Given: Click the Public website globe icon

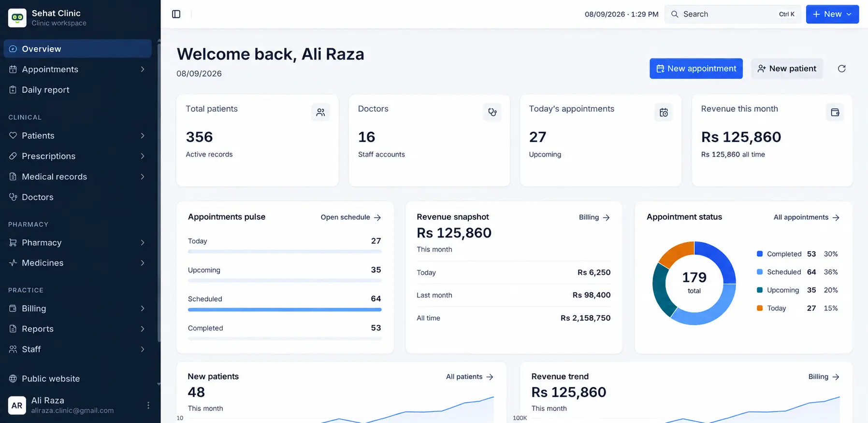Looking at the screenshot, I should point(13,379).
